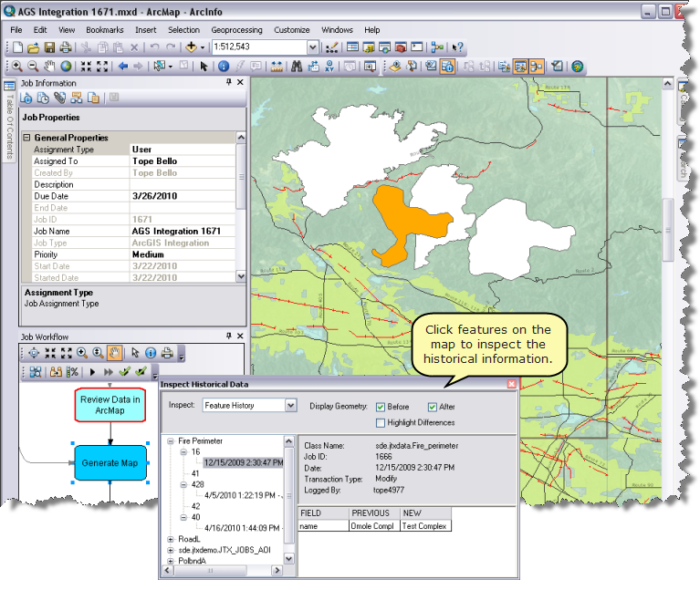Choose the Select Elements arrow tool
The image size is (700, 590).
(204, 67)
